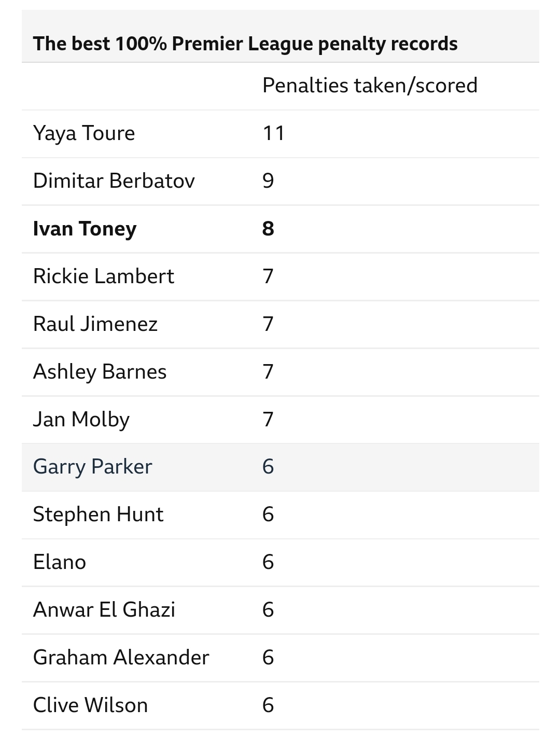
Task: Click Clive Wilson's penalty count of 6
Action: point(268,705)
